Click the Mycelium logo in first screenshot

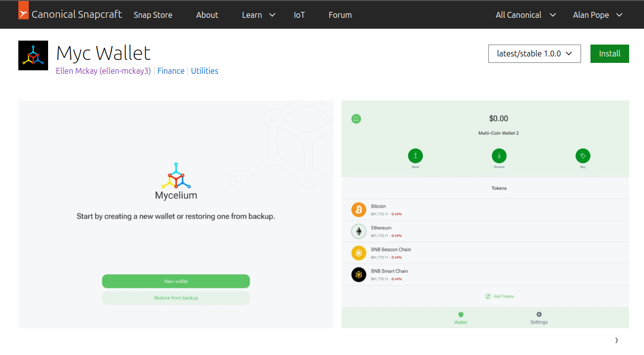[176, 175]
